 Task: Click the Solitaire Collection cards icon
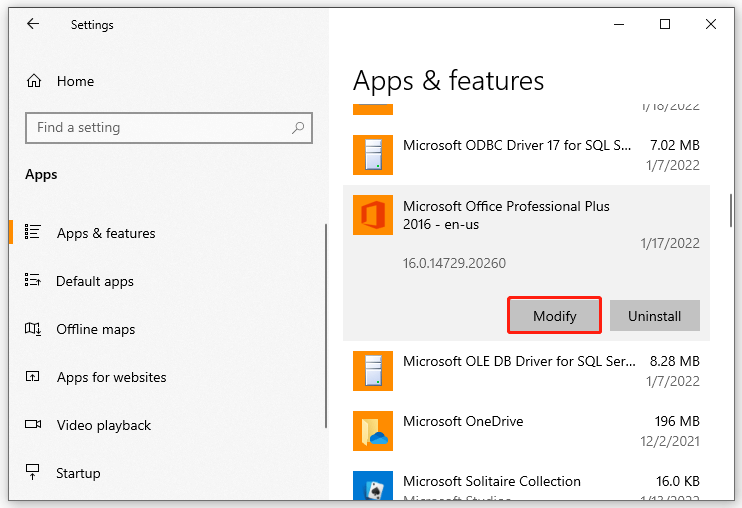point(373,485)
